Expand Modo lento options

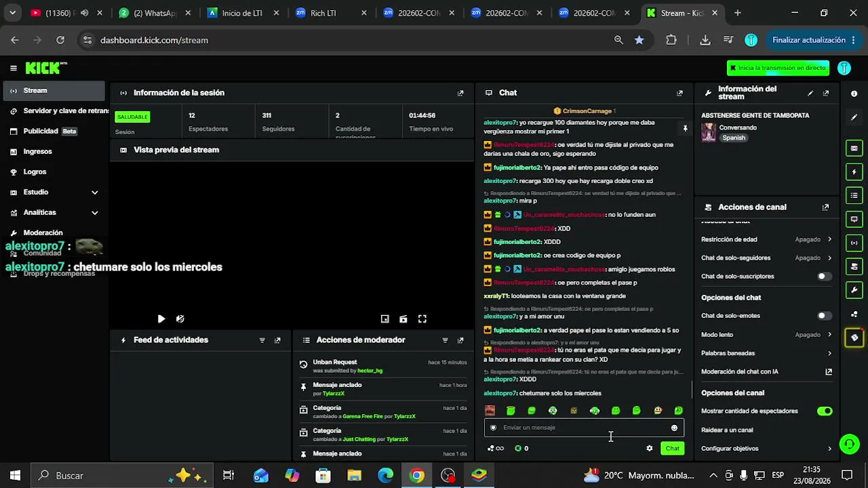point(829,335)
